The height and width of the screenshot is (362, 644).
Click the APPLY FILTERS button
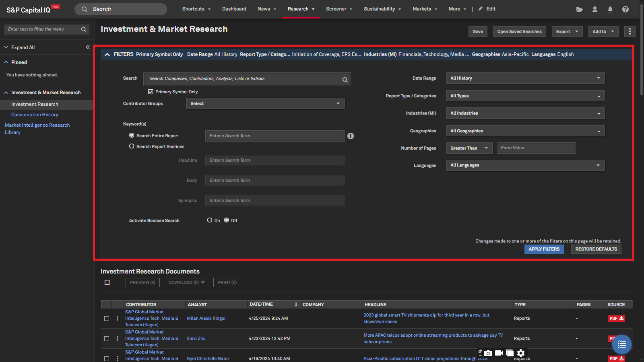click(x=544, y=249)
